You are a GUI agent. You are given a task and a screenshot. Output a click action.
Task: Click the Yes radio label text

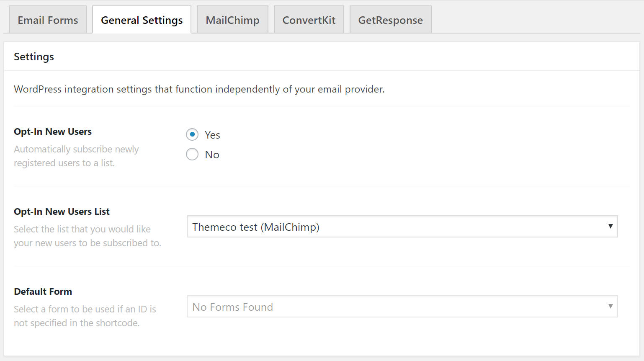point(212,134)
